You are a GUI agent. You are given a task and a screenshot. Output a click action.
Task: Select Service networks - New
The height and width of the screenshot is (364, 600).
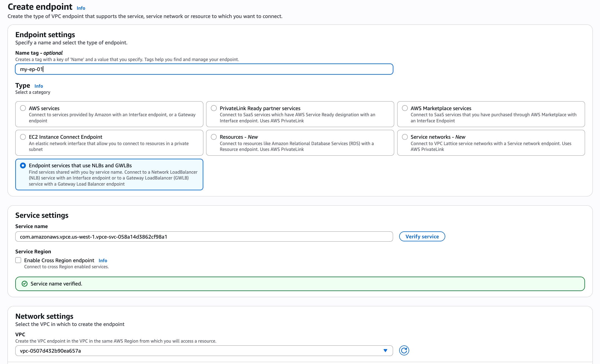[405, 136]
